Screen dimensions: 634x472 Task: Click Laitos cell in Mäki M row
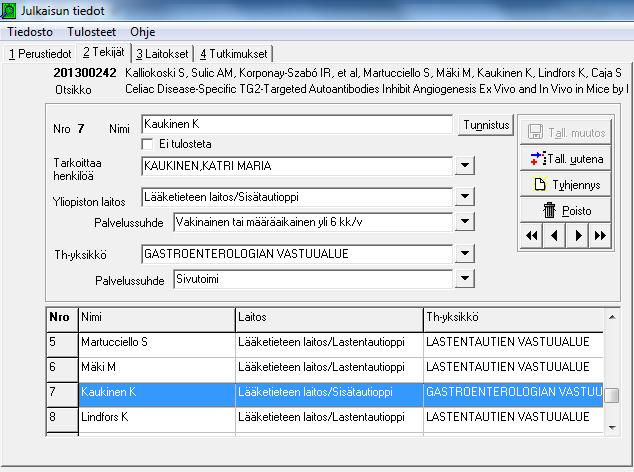pyautogui.click(x=329, y=370)
